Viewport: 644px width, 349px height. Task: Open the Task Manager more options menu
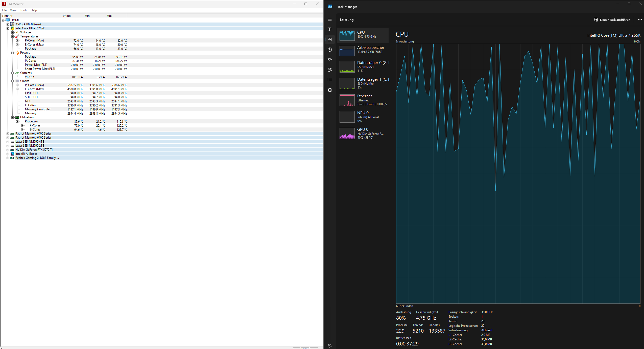(x=639, y=19)
